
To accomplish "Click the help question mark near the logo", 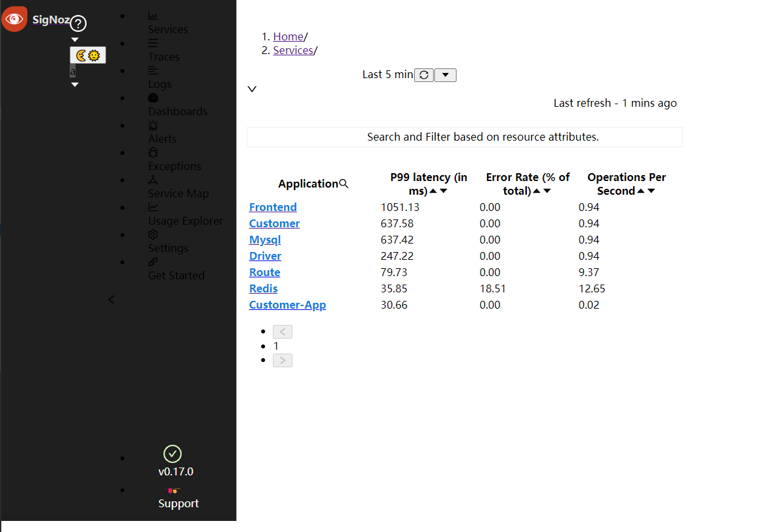I will 77,23.
